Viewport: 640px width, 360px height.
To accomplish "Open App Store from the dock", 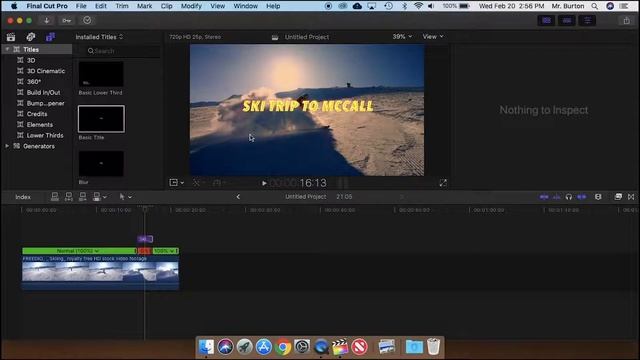I will point(264,347).
